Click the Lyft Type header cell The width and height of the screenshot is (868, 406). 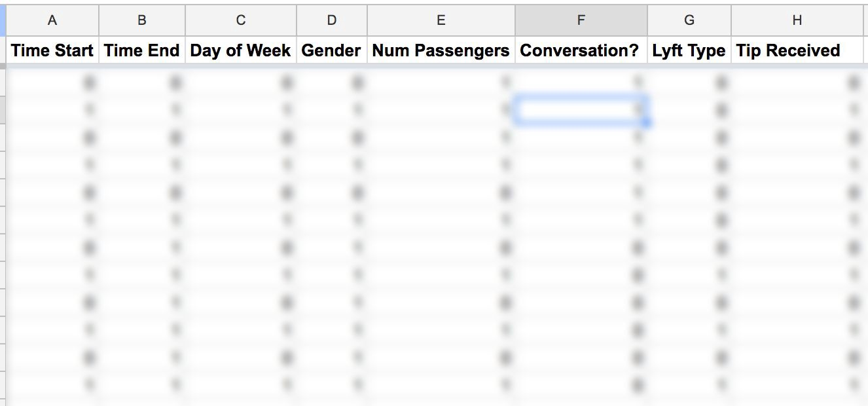click(689, 50)
